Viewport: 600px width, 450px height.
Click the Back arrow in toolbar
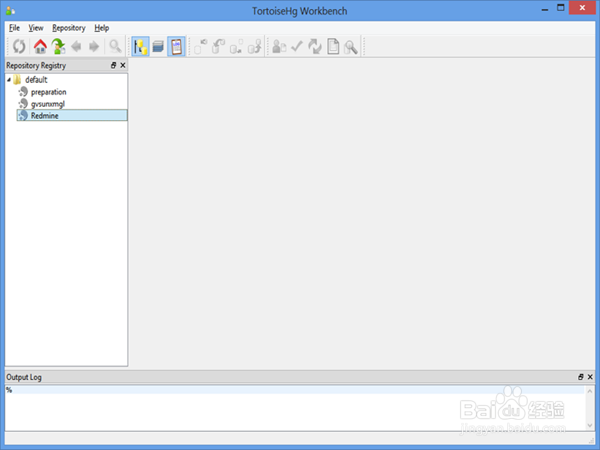coord(76,47)
